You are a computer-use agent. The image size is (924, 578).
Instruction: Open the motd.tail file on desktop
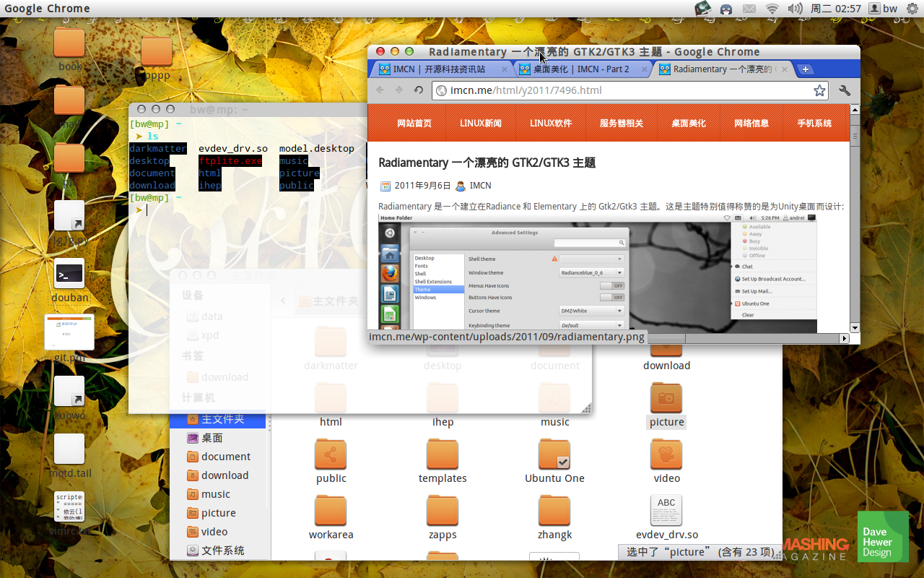pos(69,456)
